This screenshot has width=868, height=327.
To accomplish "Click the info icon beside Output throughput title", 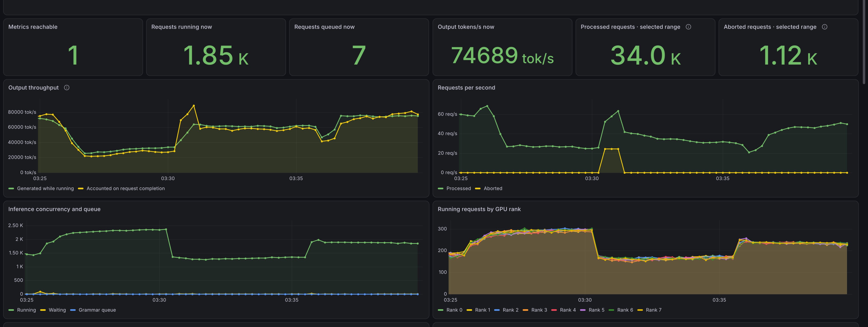I will click(67, 88).
